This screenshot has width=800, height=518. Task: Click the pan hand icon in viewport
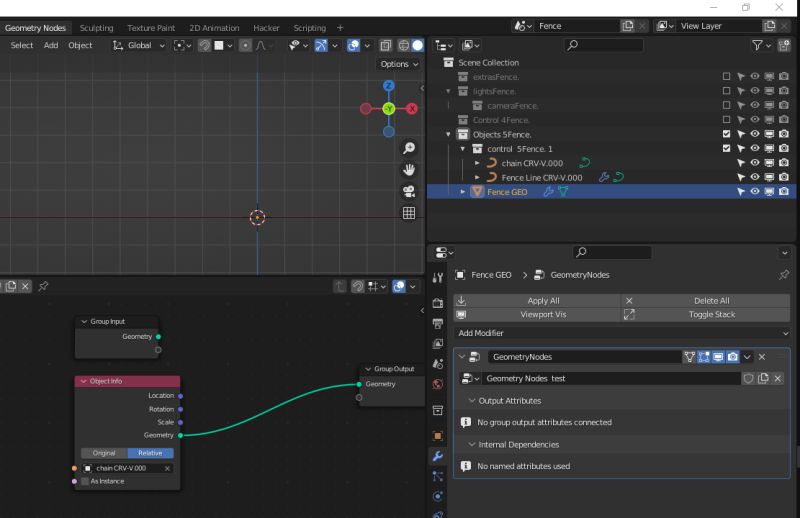point(409,169)
